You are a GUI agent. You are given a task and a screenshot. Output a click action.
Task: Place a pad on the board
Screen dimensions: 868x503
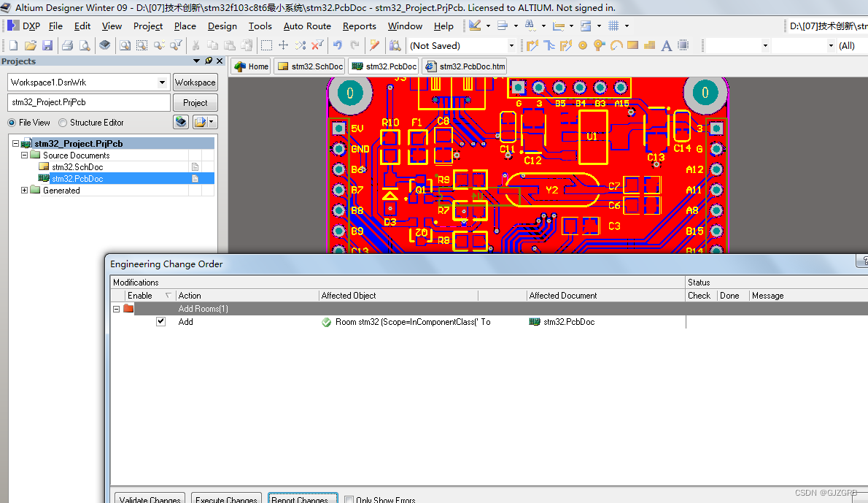pos(582,45)
